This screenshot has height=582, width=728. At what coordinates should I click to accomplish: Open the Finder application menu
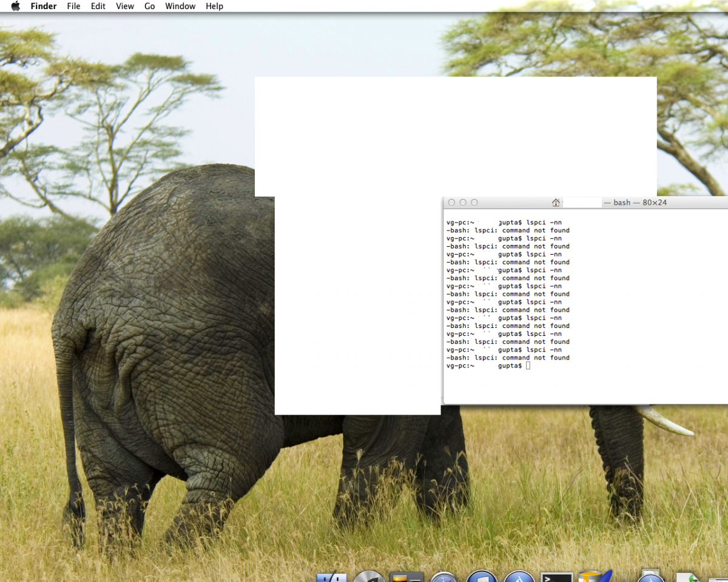(43, 6)
